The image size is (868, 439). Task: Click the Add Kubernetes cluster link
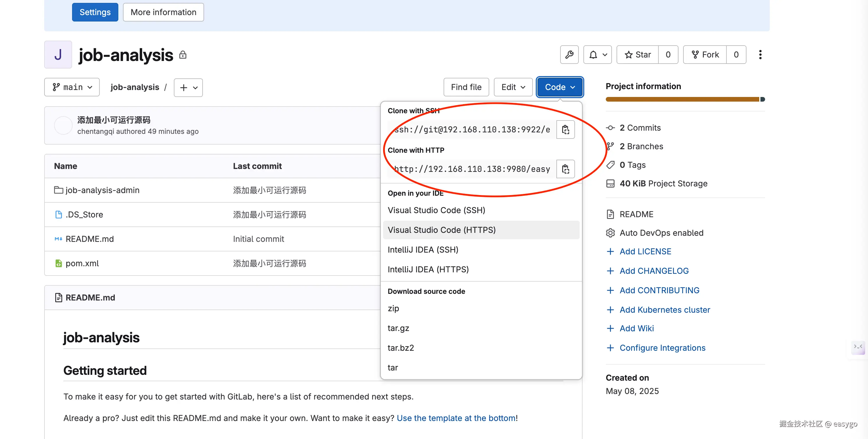[665, 310]
